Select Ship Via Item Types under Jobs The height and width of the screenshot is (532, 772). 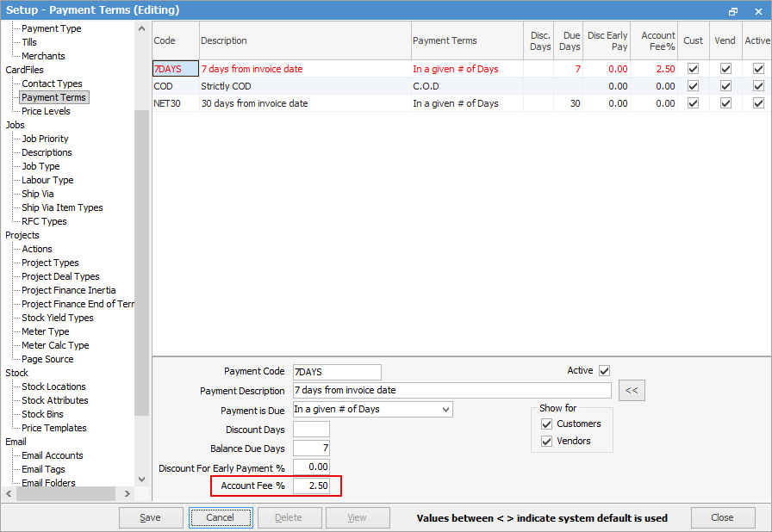[x=61, y=207]
